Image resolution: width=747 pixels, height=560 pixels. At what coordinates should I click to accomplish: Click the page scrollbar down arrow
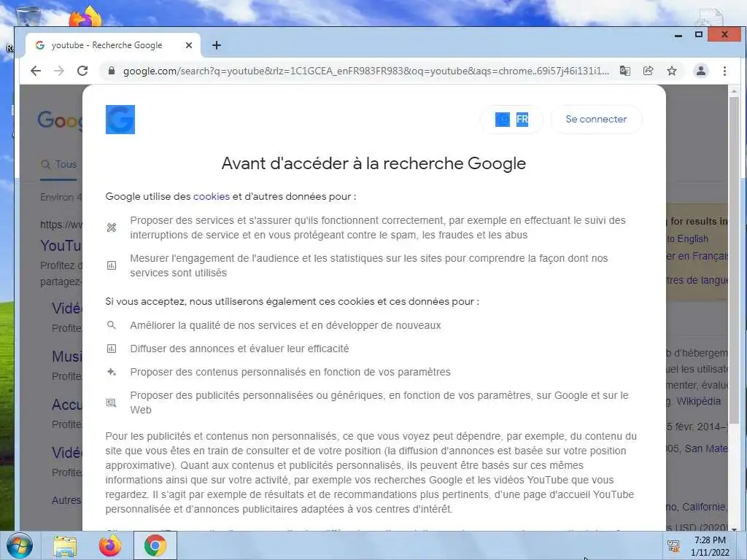(x=734, y=529)
